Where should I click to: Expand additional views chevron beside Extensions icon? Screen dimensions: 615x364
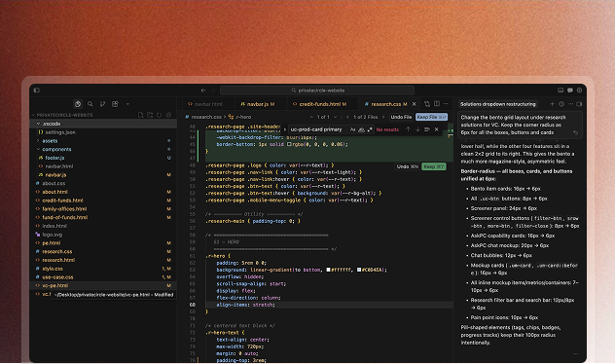(x=127, y=104)
